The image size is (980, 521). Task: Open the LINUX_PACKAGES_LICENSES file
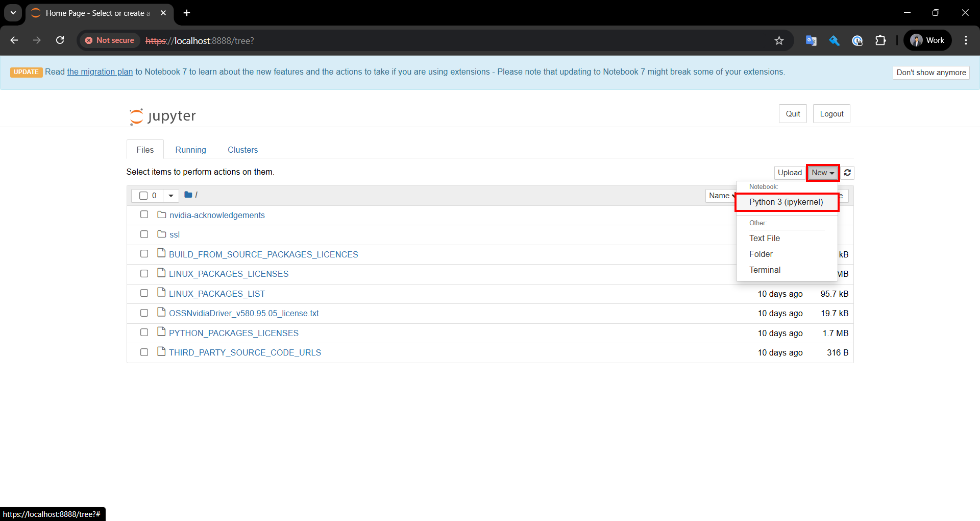coord(229,274)
